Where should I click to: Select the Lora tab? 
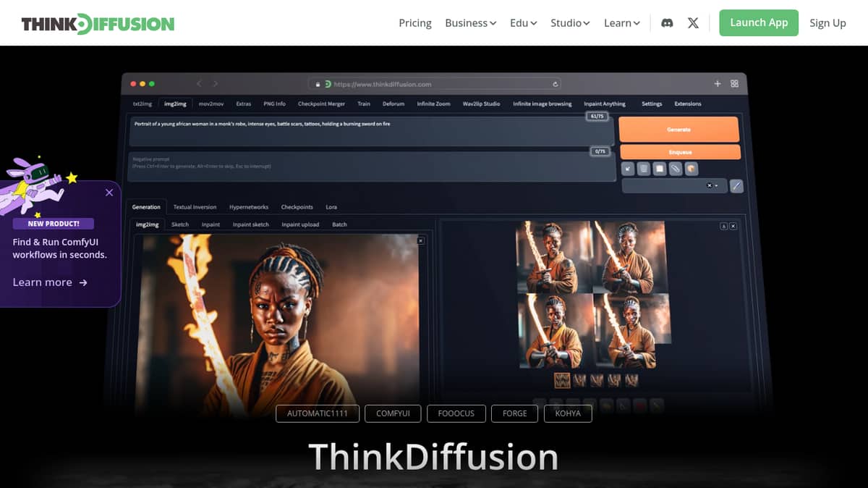coord(331,207)
